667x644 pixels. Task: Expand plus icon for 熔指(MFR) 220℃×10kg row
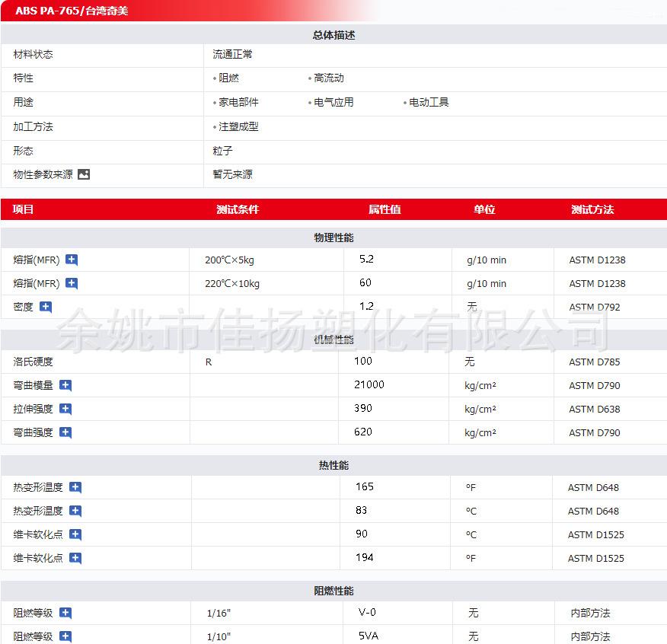[72, 283]
